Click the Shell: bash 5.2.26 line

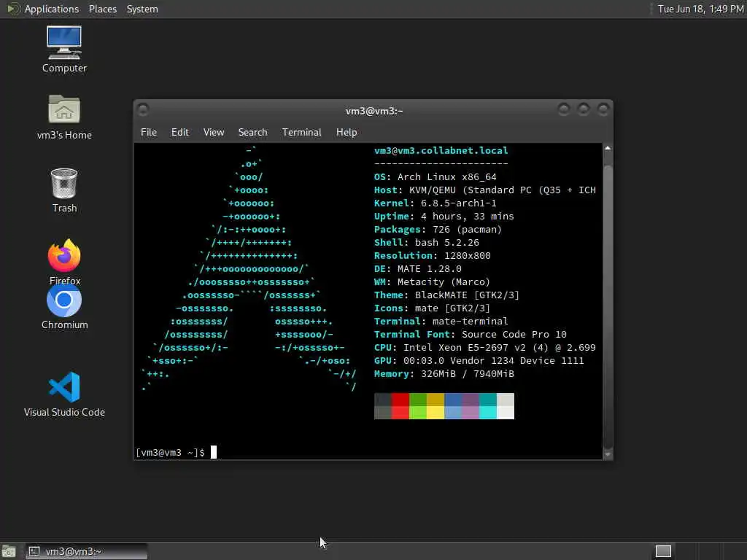point(426,242)
